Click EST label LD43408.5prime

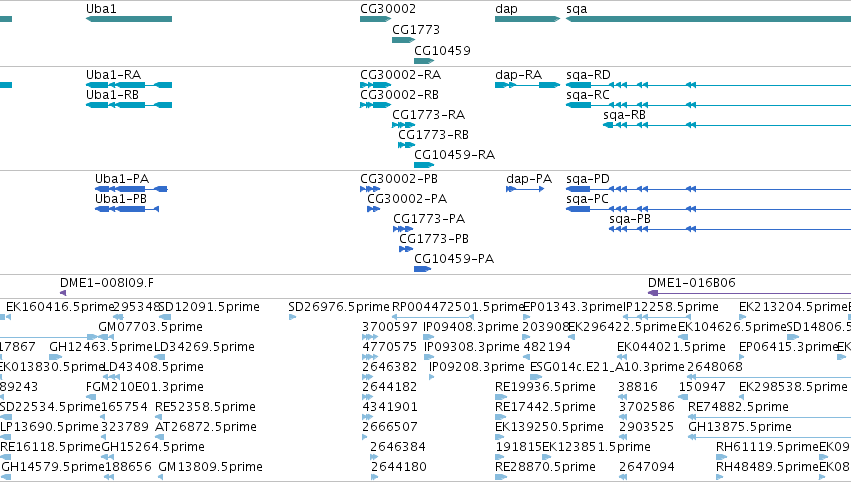153,367
